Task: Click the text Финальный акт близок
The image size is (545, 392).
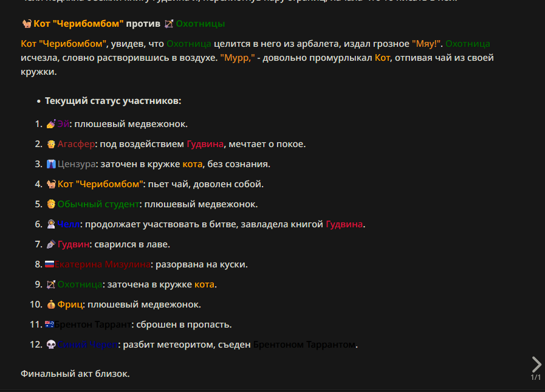Action: [x=75, y=374]
